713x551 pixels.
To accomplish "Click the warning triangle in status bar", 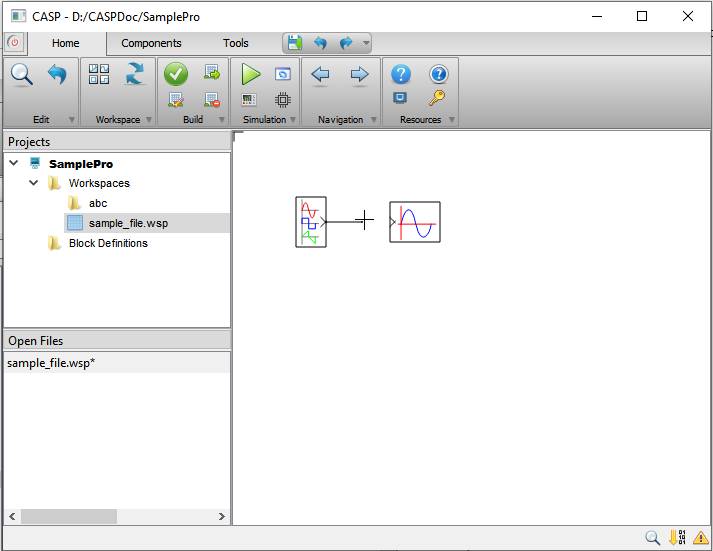I will pyautogui.click(x=699, y=538).
